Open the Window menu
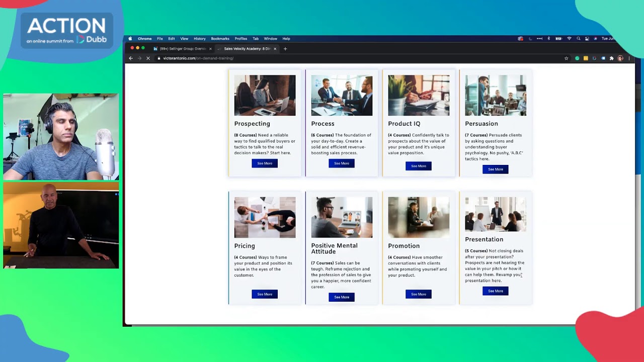This screenshot has height=362, width=644. (271, 39)
